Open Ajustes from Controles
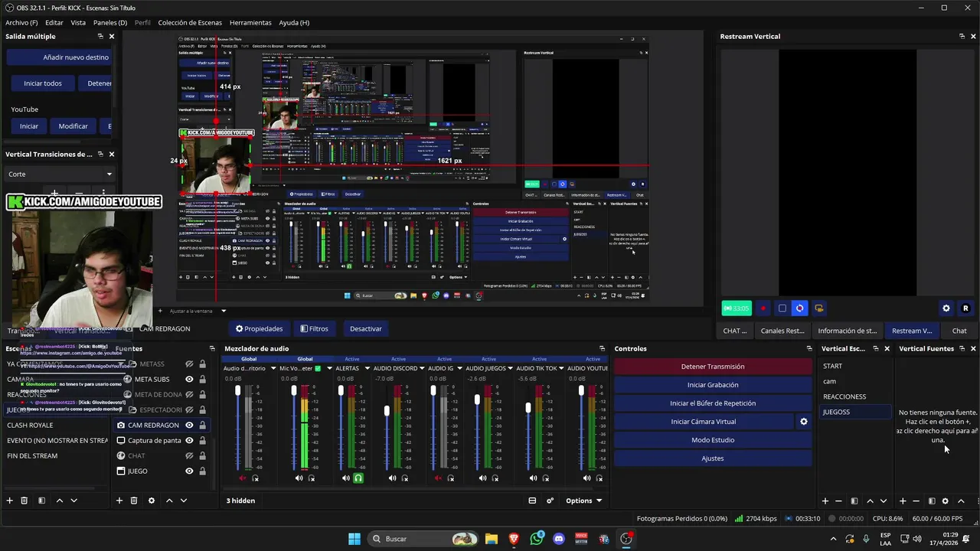Screen dimensions: 980x551 click(713, 458)
